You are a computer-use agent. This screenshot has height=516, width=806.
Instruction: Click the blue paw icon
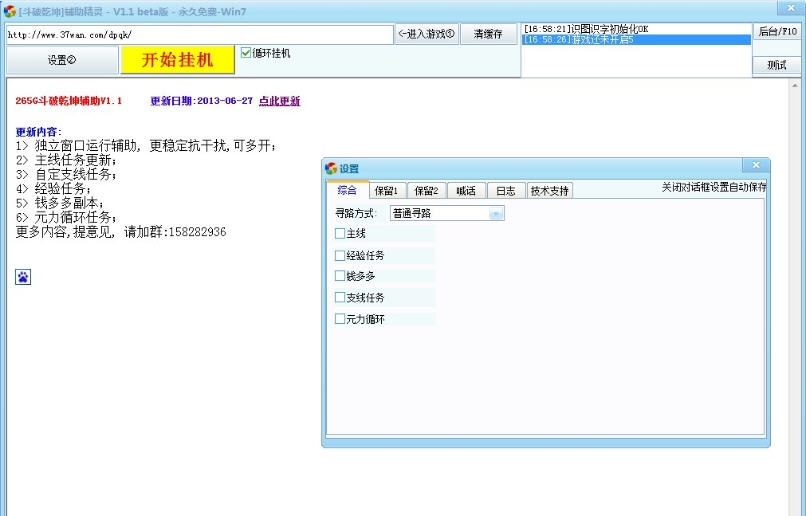point(23,277)
